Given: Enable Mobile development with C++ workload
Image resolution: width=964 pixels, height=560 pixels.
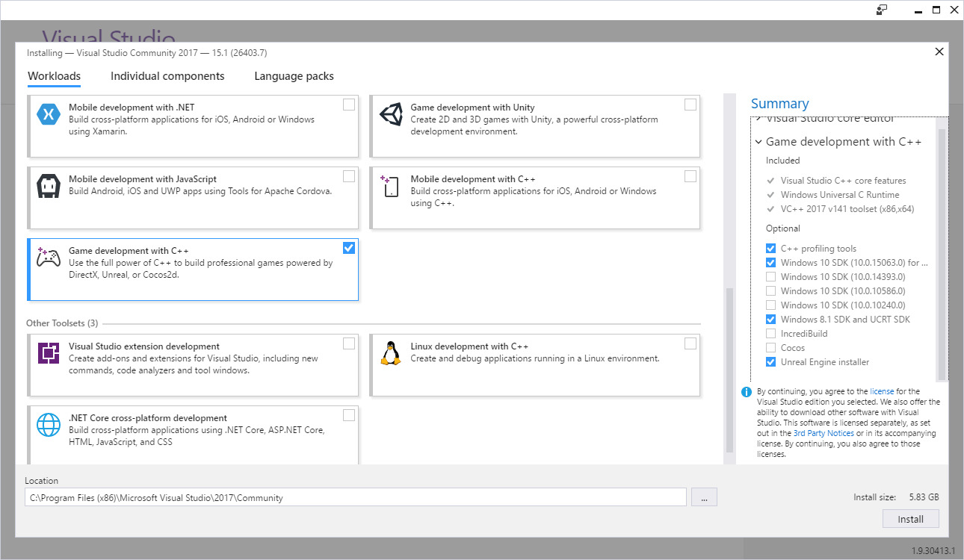Looking at the screenshot, I should pos(690,176).
